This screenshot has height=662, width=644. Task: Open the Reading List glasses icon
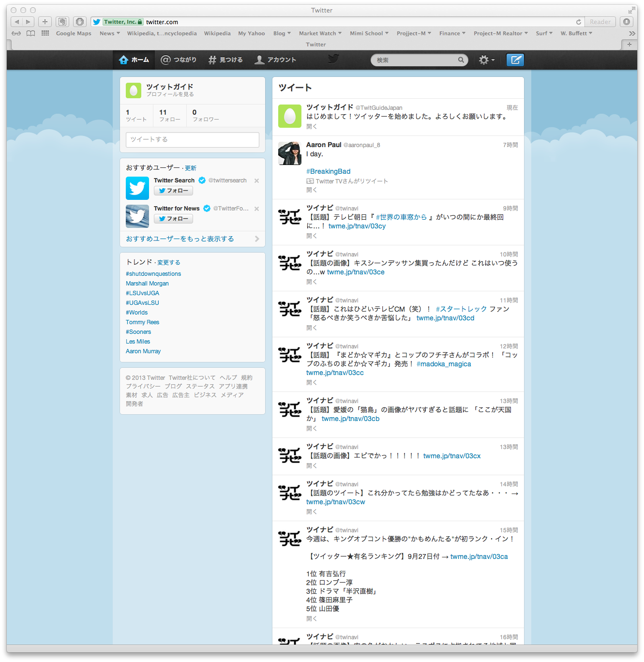16,33
